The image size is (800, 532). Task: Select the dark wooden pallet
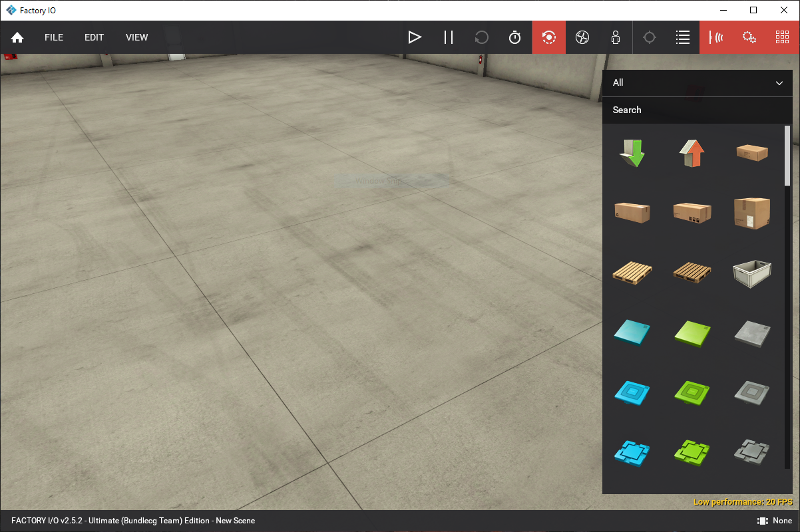pos(692,273)
